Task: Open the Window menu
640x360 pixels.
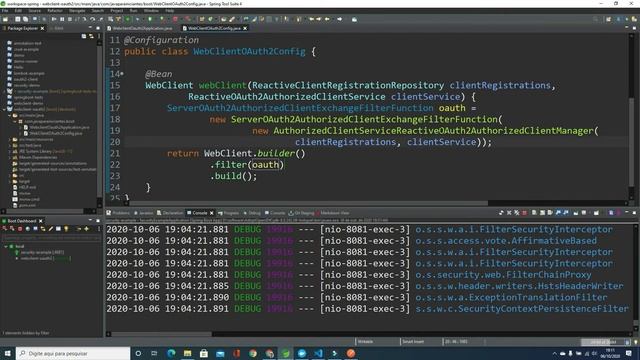Action: [x=151, y=11]
